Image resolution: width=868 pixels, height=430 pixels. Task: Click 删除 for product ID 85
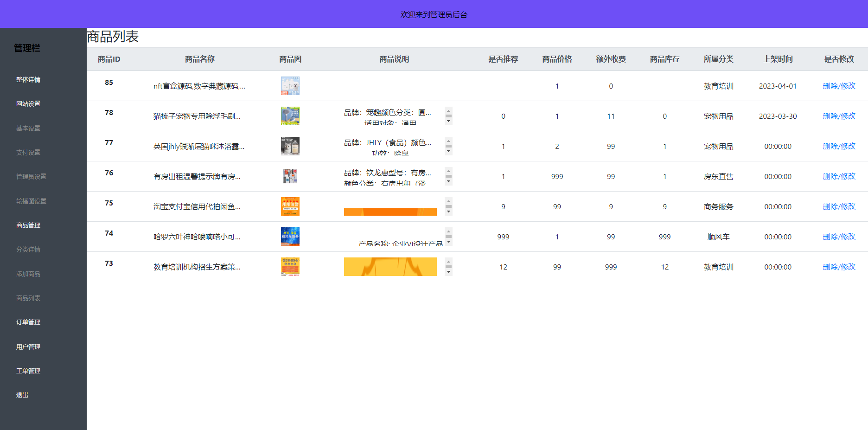point(830,86)
